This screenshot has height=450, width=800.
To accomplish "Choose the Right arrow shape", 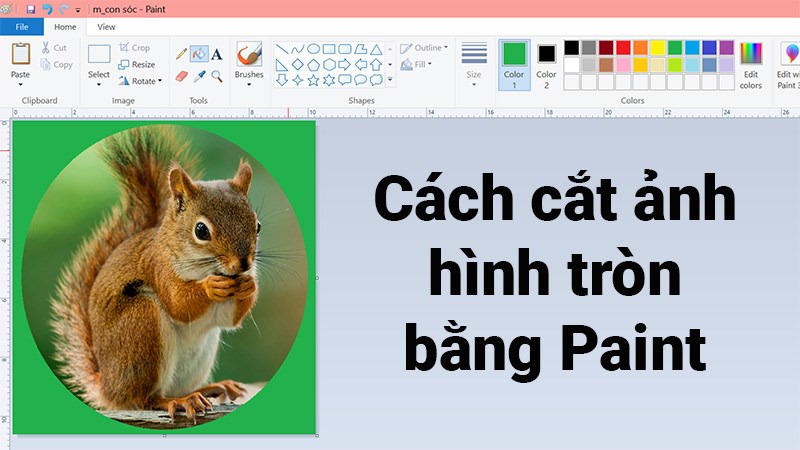I will coord(345,65).
